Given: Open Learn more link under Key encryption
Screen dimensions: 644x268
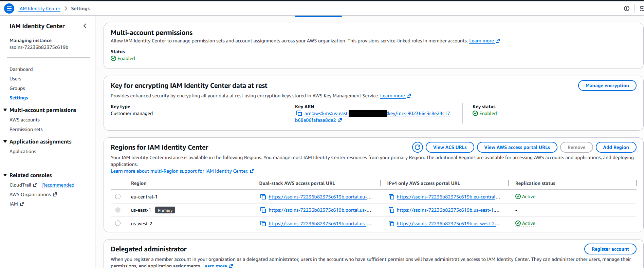Looking at the screenshot, I should pyautogui.click(x=395, y=96).
